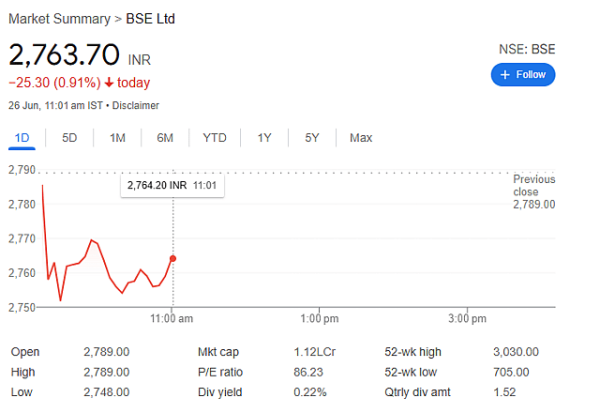
Task: Switch to the 5D chart range
Action: pos(69,138)
